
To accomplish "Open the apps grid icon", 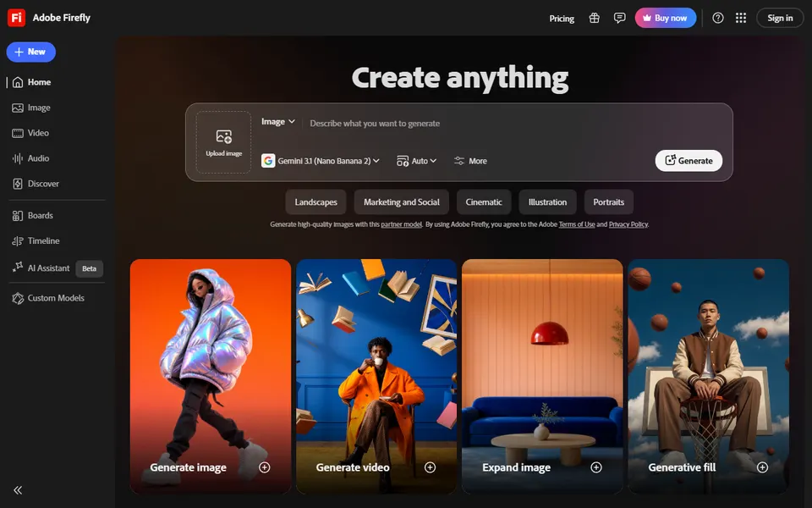I will [741, 18].
